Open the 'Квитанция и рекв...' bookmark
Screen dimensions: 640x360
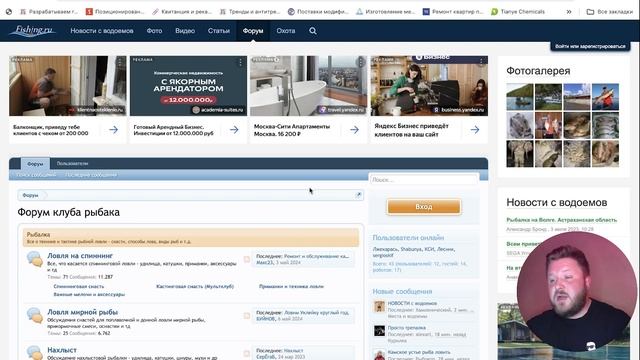tap(182, 12)
